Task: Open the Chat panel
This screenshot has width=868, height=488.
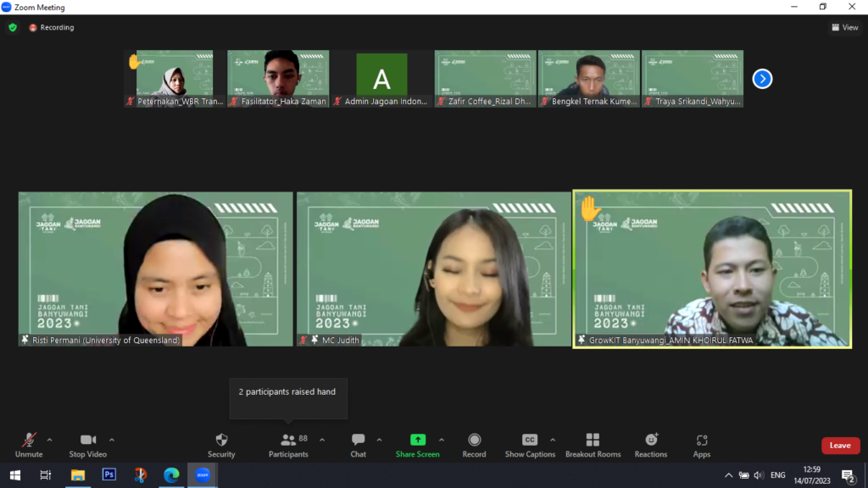Action: tap(358, 444)
